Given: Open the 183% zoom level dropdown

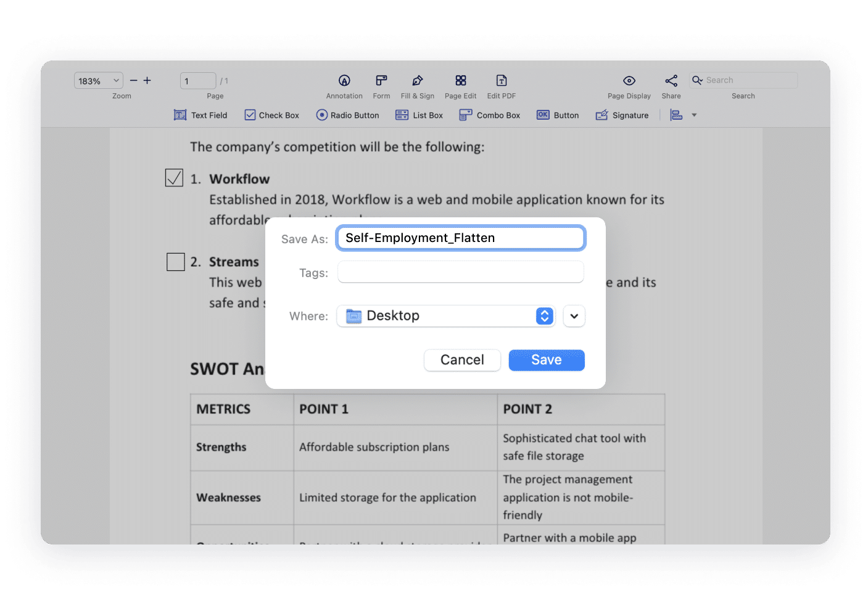Looking at the screenshot, I should tap(97, 80).
